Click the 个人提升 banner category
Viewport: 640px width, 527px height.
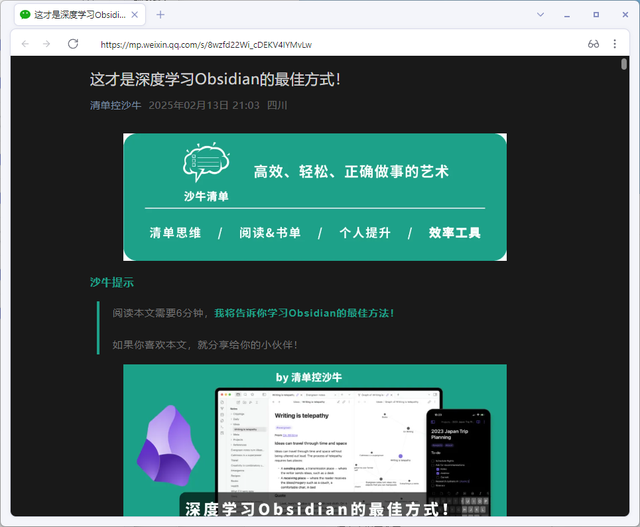click(365, 233)
